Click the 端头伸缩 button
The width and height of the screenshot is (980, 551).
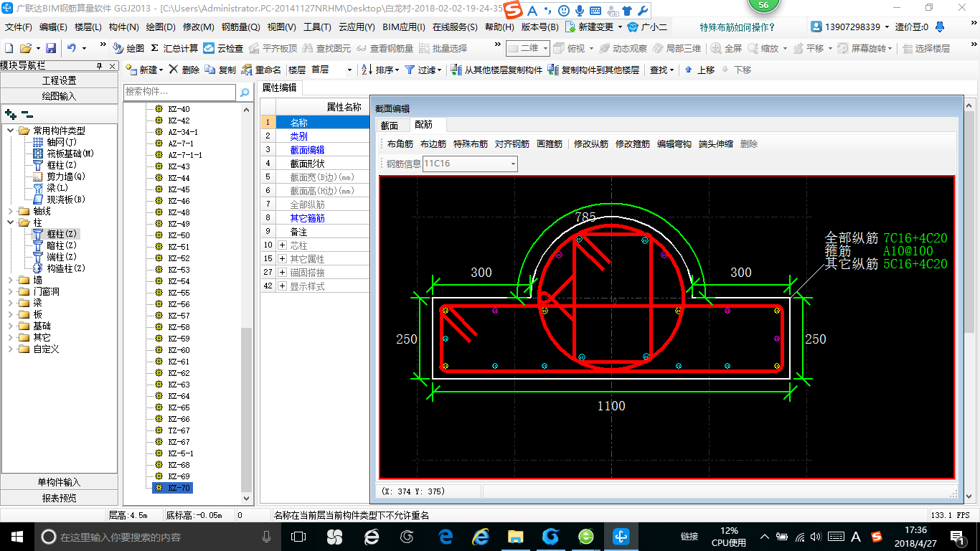[x=716, y=144]
